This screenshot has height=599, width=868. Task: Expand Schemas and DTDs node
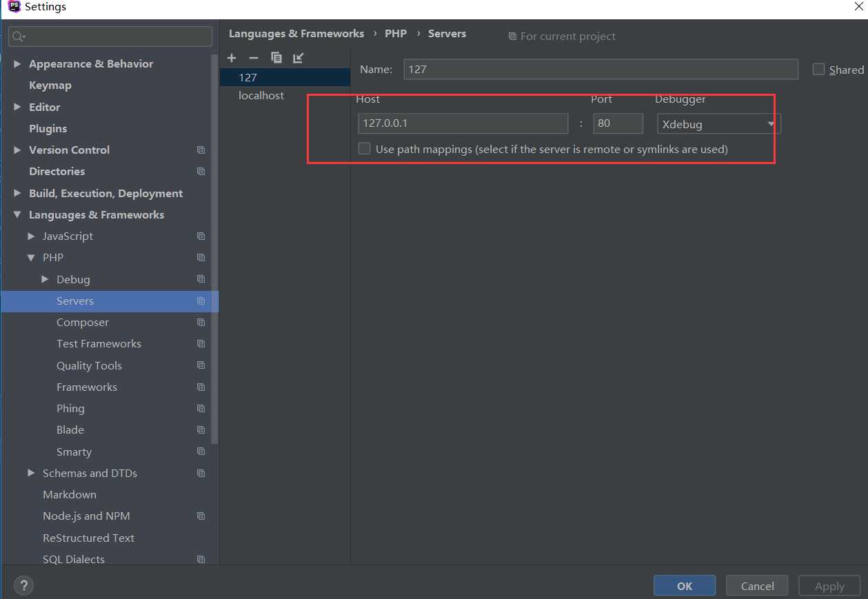click(31, 474)
